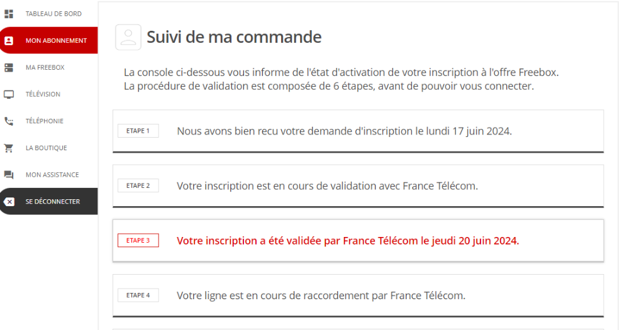Open the Tableau de bord menu item
This screenshot has height=330, width=644.
pyautogui.click(x=53, y=14)
